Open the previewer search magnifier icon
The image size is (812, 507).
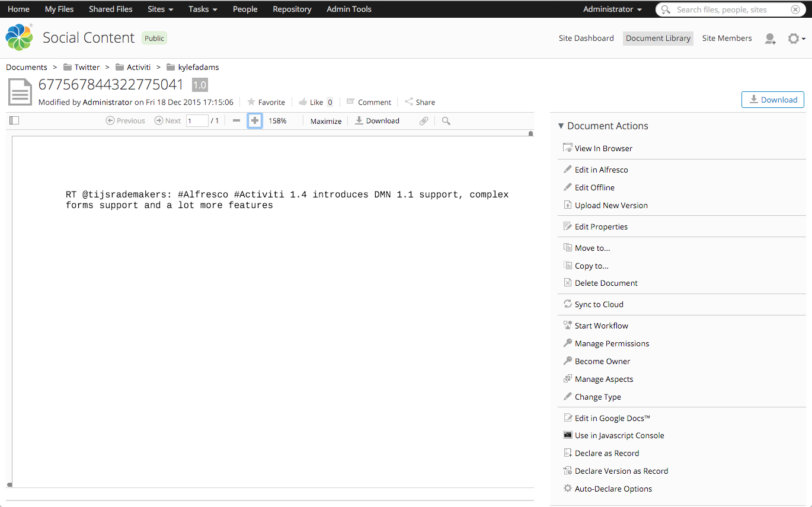tap(446, 120)
